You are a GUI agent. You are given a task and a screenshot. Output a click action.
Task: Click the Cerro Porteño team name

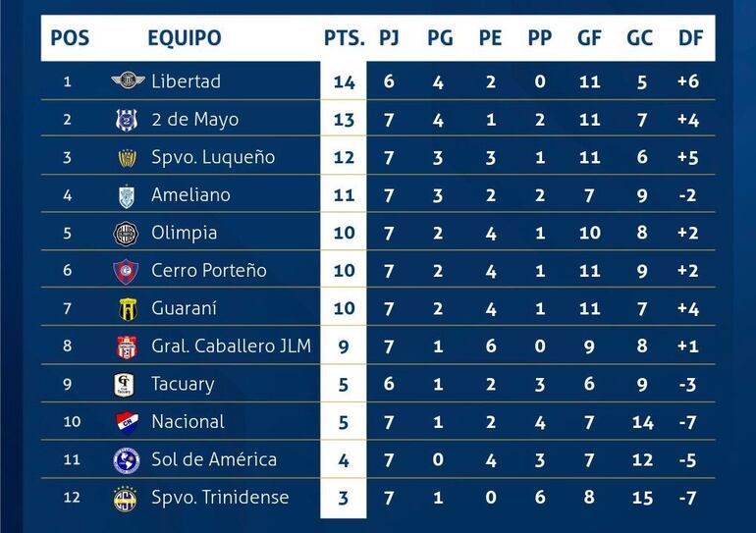(208, 271)
